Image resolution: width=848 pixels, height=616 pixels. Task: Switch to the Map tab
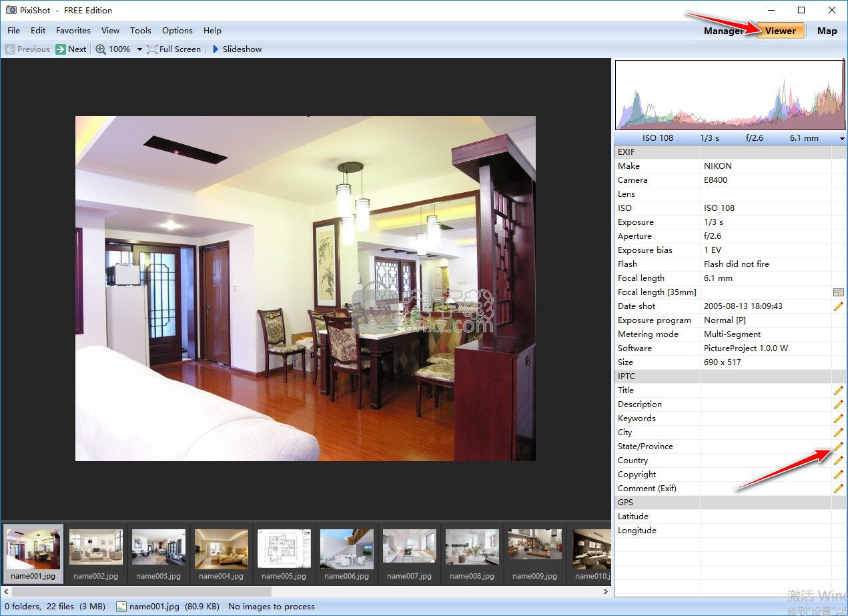point(827,31)
